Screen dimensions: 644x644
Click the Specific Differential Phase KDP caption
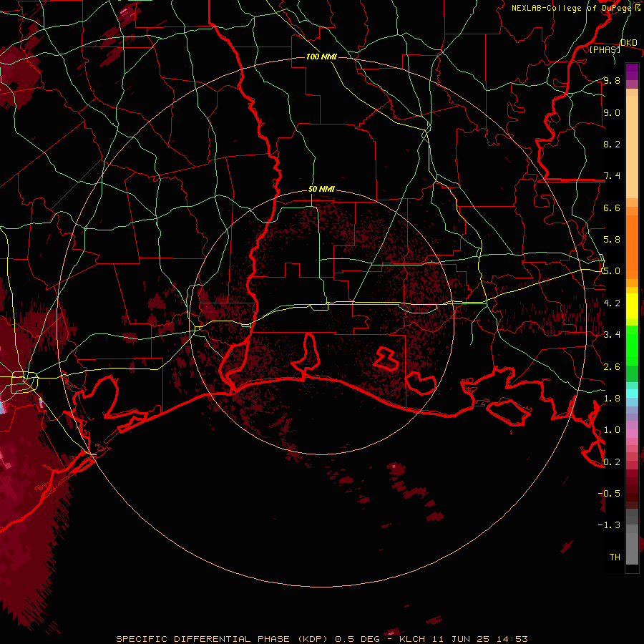223,639
